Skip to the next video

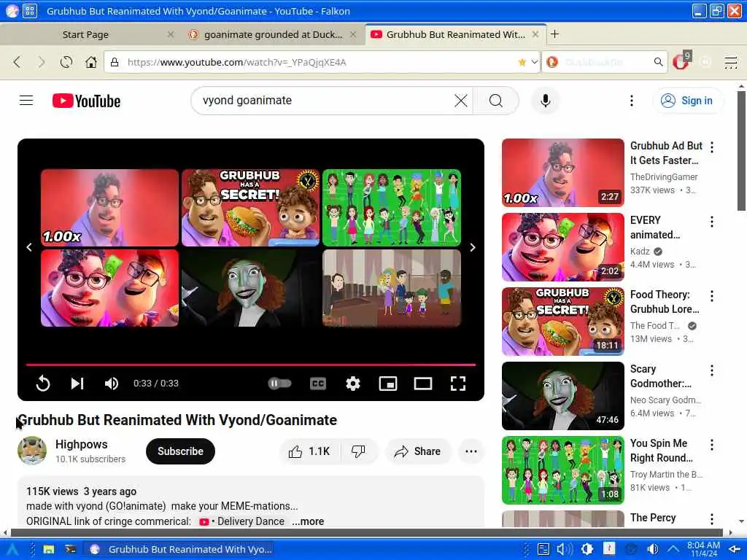77,384
